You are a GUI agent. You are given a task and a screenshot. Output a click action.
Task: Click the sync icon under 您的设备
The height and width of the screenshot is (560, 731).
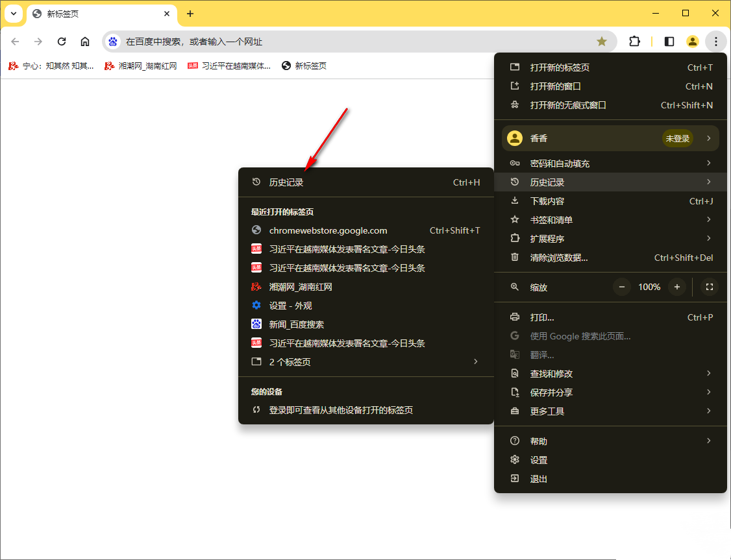click(x=256, y=410)
